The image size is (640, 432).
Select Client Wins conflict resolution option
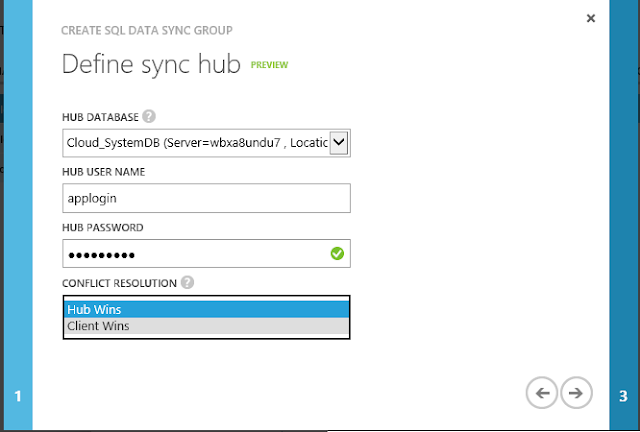tap(206, 326)
